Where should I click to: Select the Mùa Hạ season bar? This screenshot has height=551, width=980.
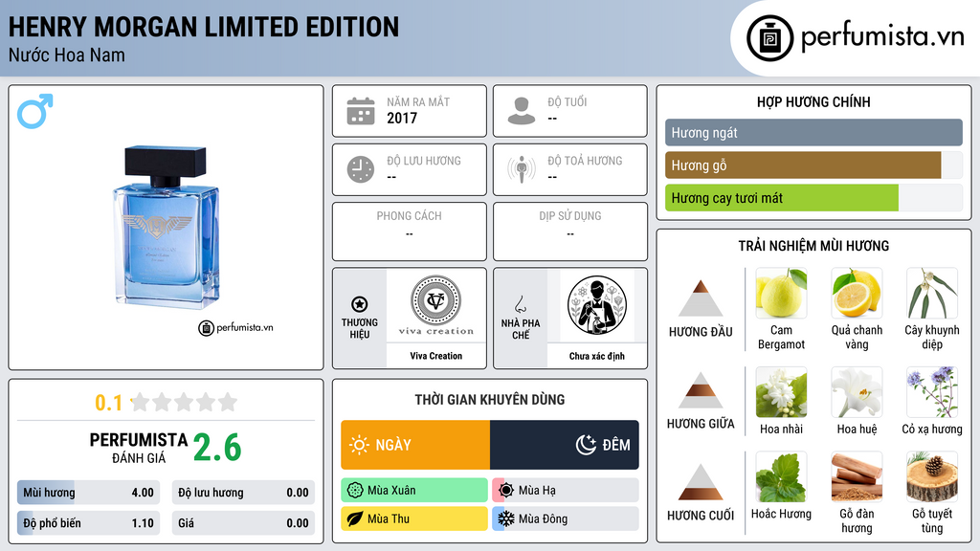(x=566, y=491)
